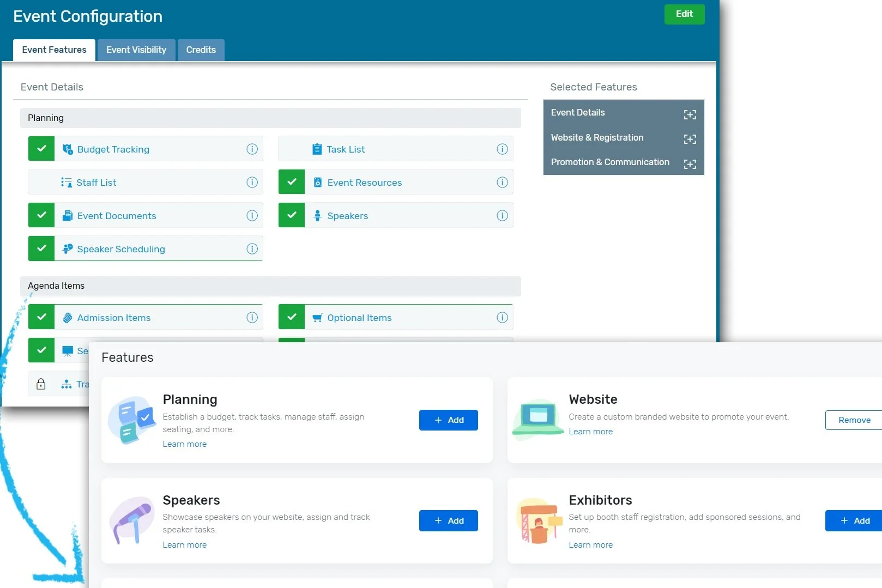The width and height of the screenshot is (882, 588).
Task: Expand Promotion & Communication section
Action: (690, 164)
